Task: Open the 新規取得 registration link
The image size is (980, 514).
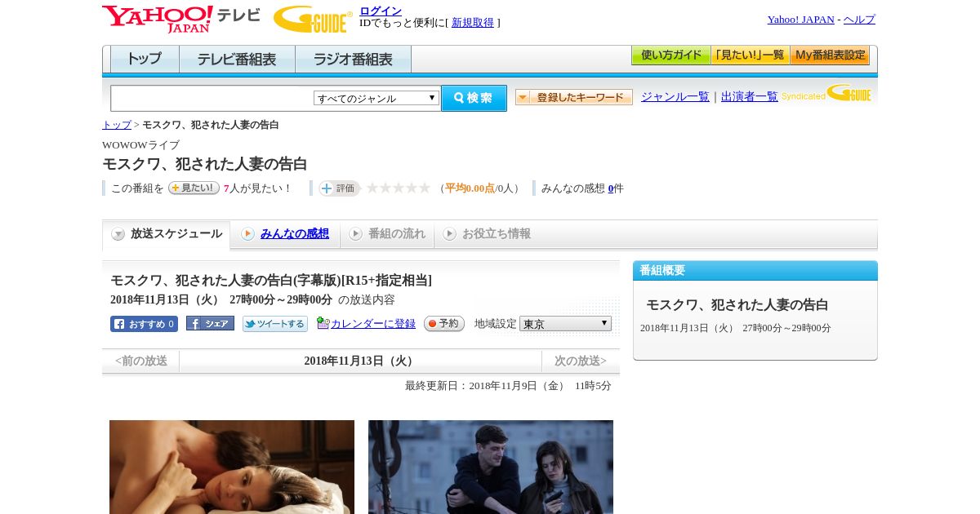Action: tap(473, 23)
